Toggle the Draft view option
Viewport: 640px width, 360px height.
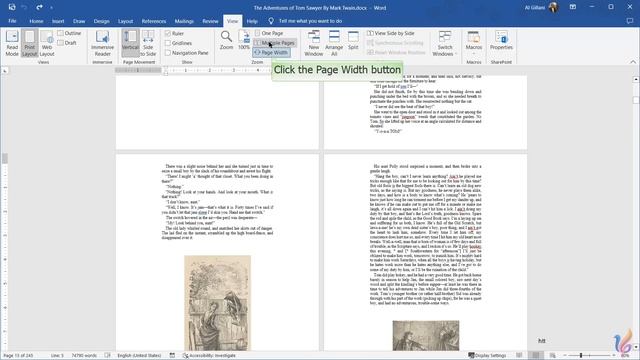pyautogui.click(x=67, y=43)
